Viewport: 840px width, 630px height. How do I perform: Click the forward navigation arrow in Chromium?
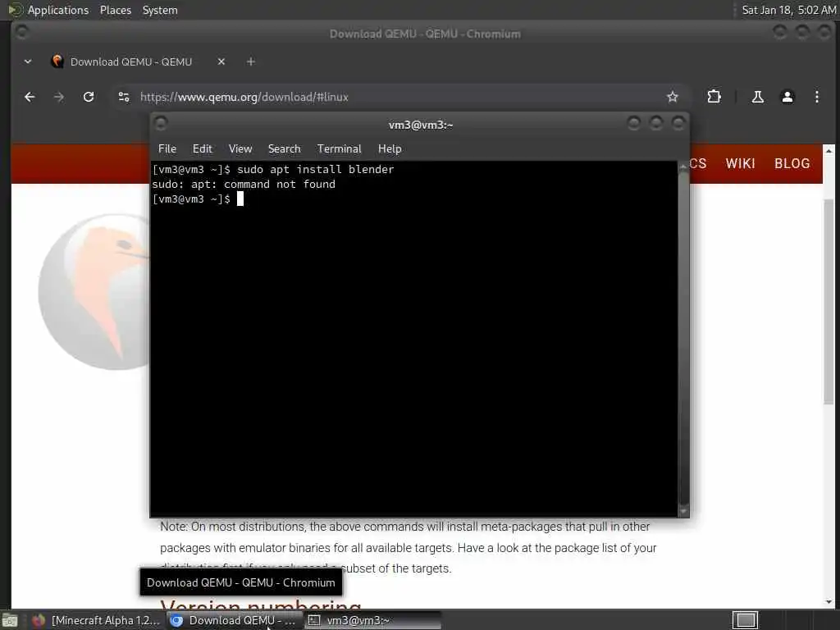(x=59, y=97)
